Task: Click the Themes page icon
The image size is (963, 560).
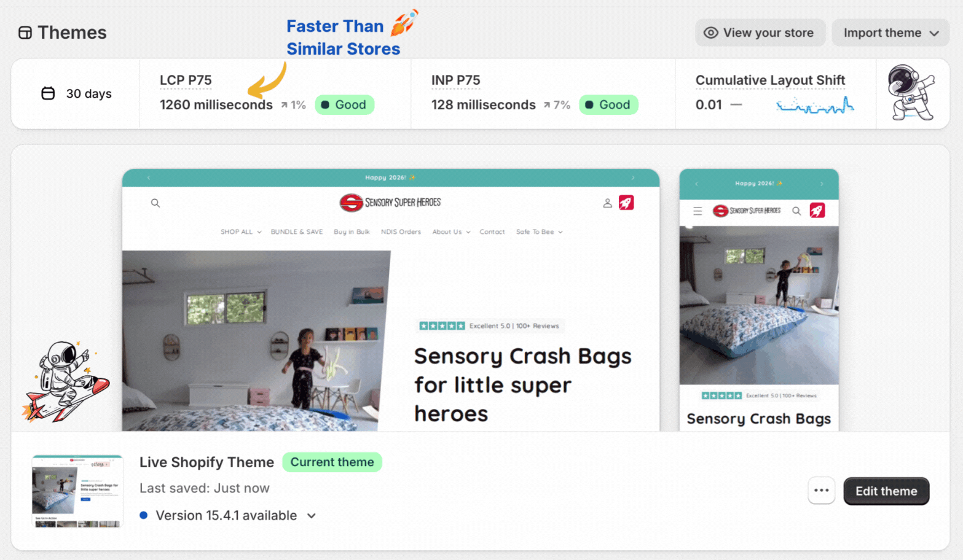Action: pyautogui.click(x=25, y=33)
